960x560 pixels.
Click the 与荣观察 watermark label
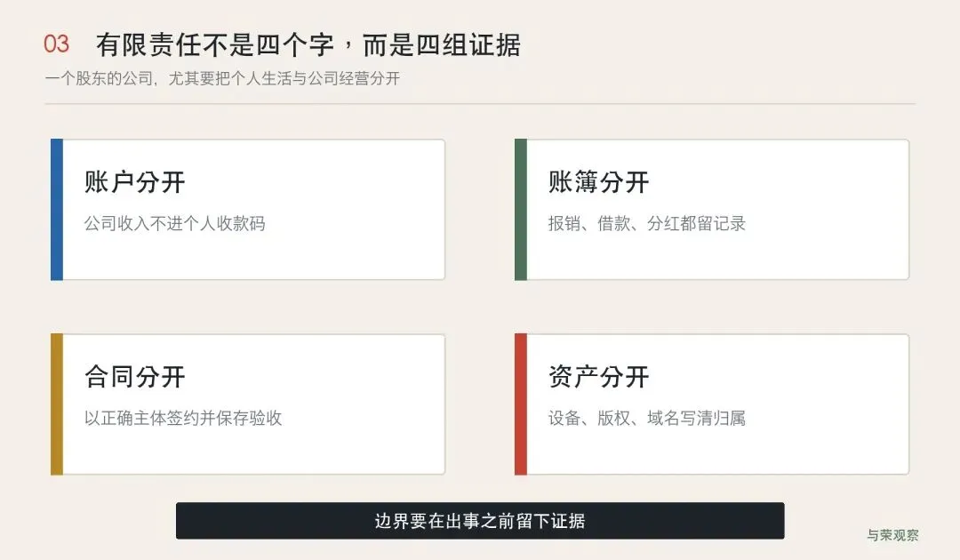pos(892,535)
